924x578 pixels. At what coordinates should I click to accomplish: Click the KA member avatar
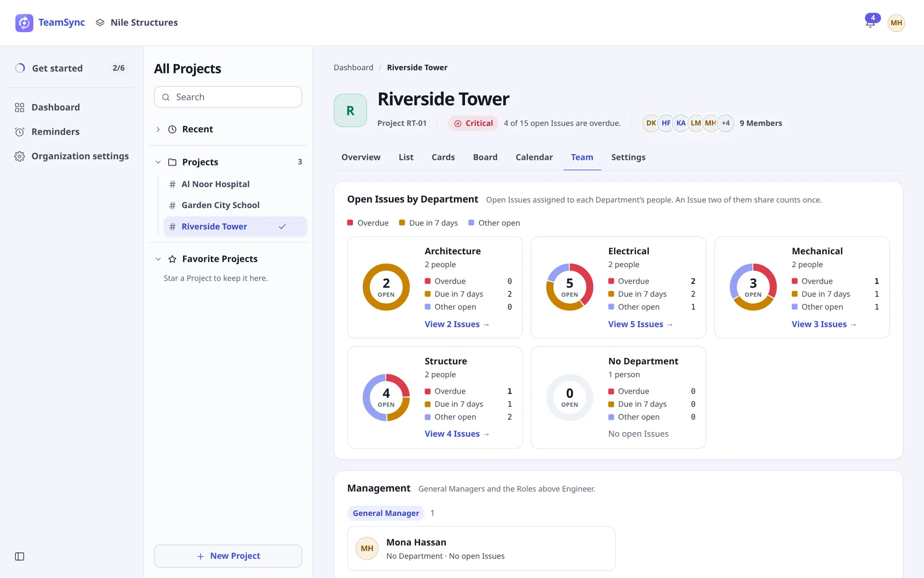tap(681, 123)
